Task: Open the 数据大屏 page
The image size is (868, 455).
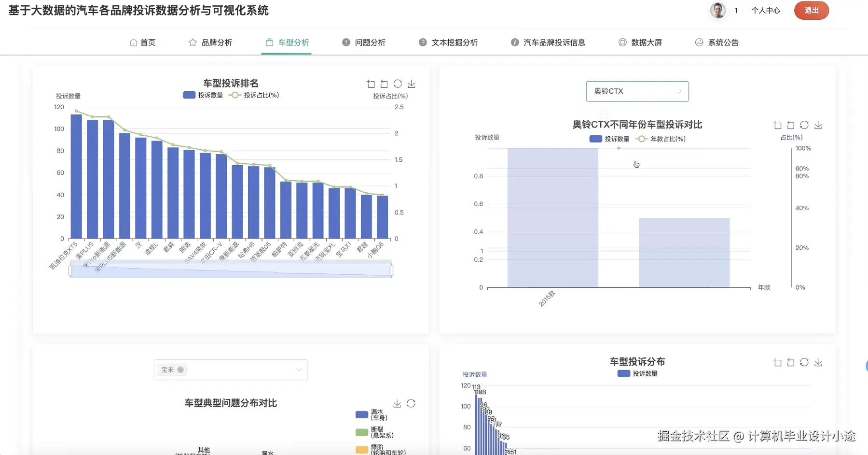Action: tap(647, 42)
